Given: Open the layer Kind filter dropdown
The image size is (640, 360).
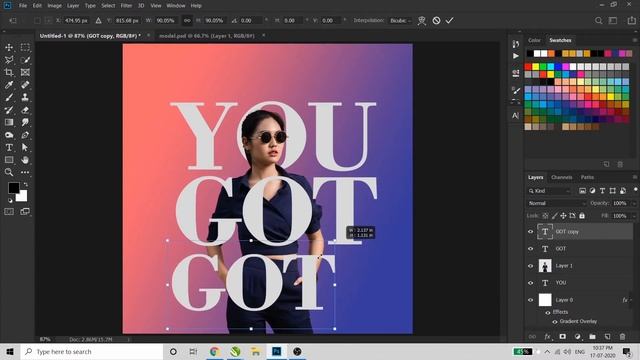Looking at the screenshot, I should (549, 191).
